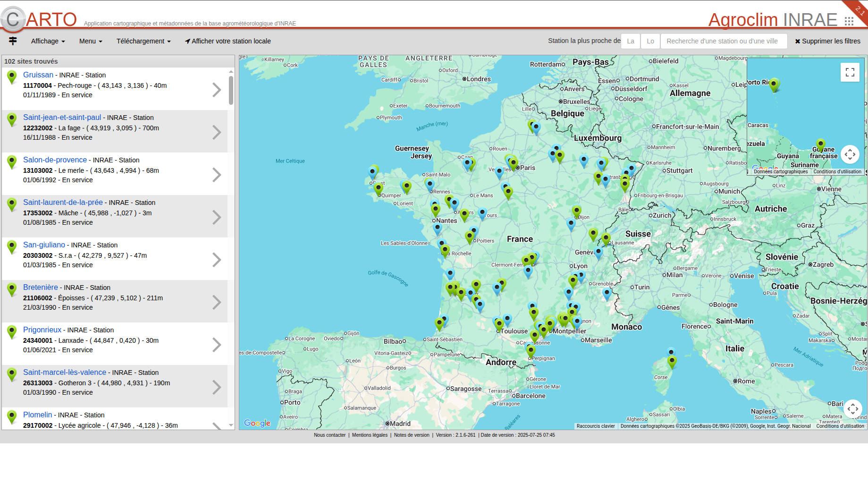This screenshot has width=868, height=500.
Task: Open the apps grid icon beside Agroclim INRAE
Action: (x=849, y=21)
